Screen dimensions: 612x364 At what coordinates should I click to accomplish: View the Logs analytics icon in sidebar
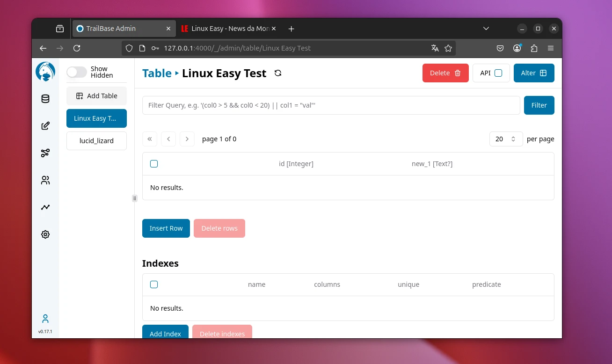(45, 207)
